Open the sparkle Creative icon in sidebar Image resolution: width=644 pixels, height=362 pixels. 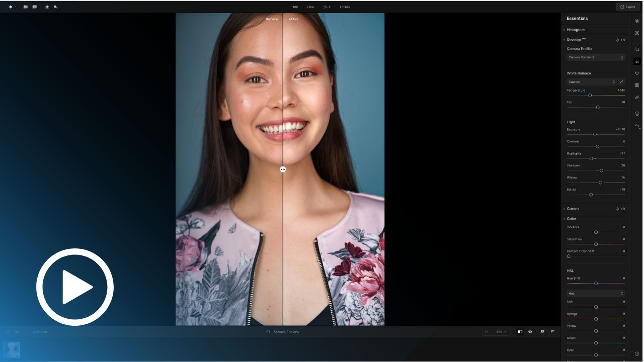(637, 98)
